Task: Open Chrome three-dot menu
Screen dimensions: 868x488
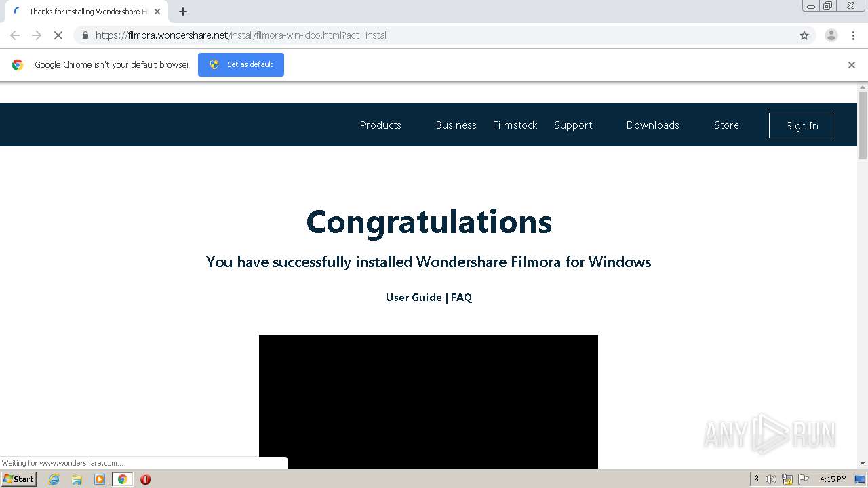Action: (x=853, y=35)
